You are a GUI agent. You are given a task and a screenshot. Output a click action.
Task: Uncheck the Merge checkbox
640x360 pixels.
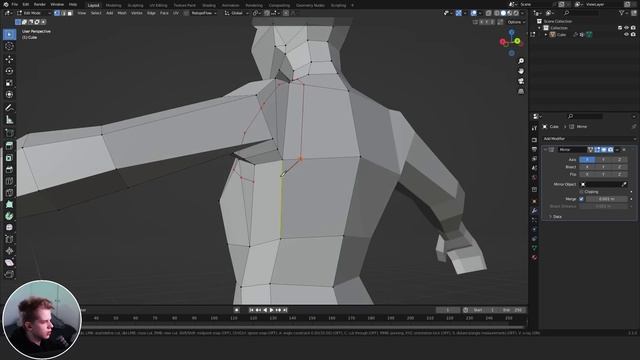tap(582, 199)
